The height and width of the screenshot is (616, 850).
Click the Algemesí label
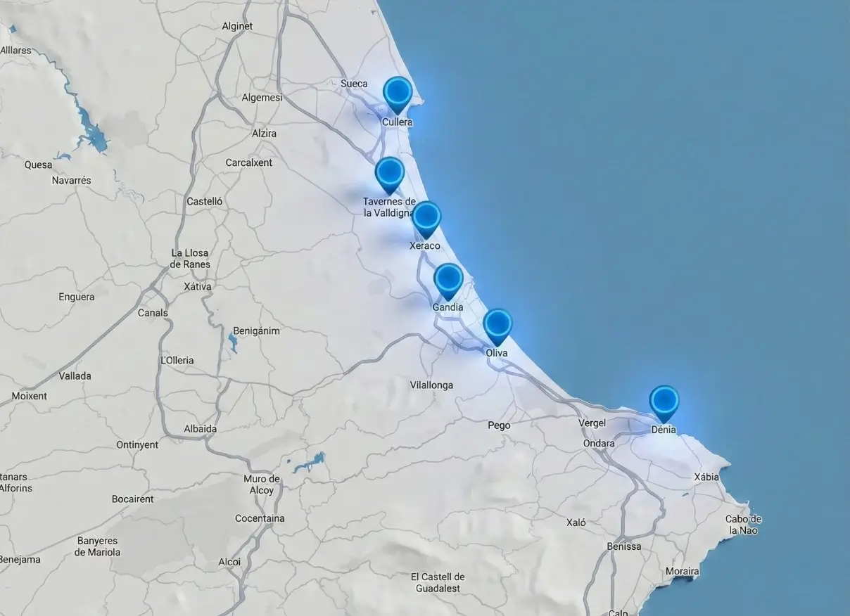pyautogui.click(x=261, y=98)
